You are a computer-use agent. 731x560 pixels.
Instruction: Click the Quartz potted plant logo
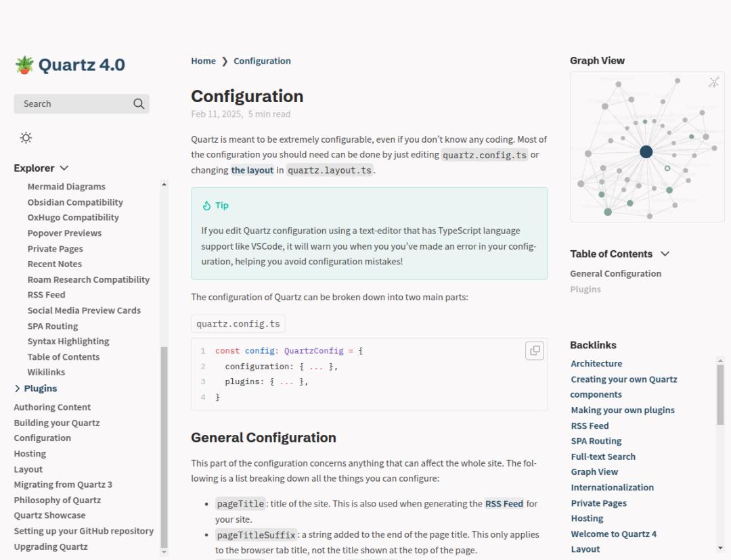coord(24,65)
